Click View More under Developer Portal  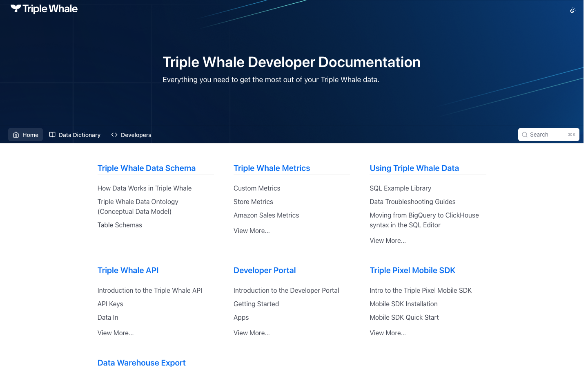tap(252, 333)
